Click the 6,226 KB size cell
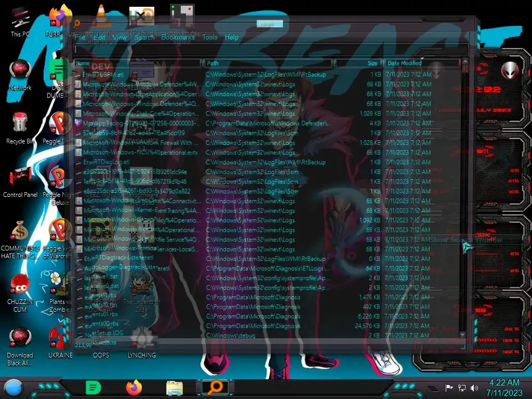 pos(369,316)
